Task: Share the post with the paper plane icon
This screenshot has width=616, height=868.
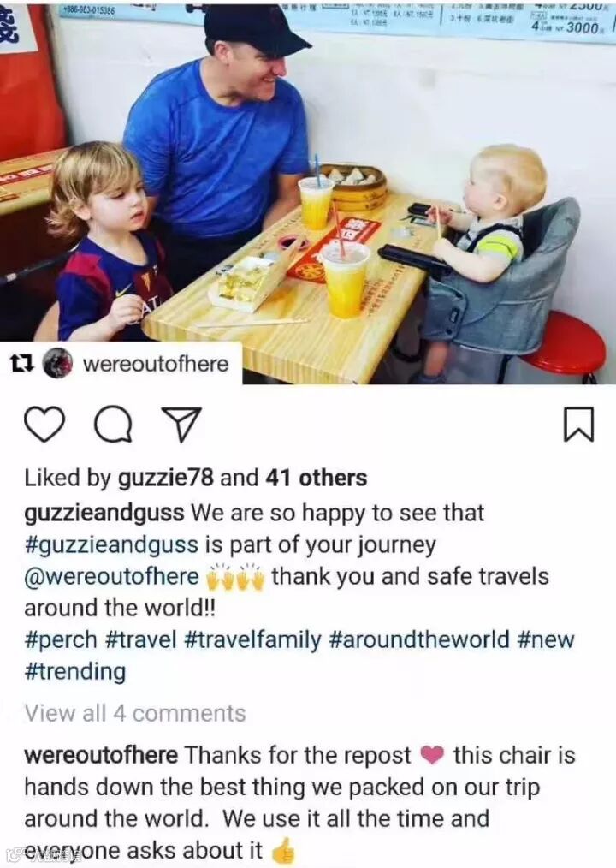Action: tap(181, 425)
